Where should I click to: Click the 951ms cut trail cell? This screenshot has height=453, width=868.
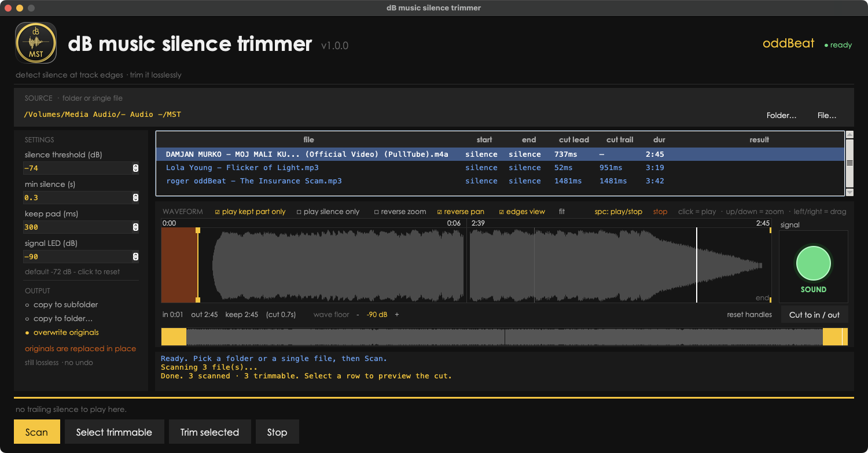click(611, 168)
